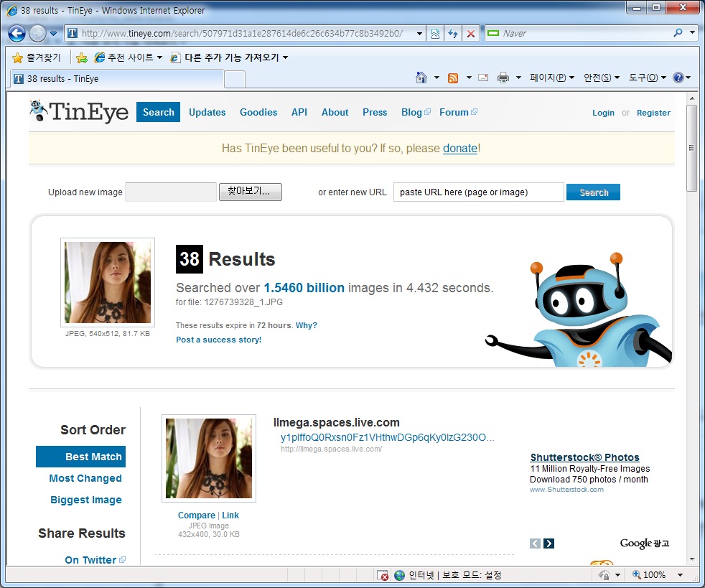Click 'Post a success story!' link
Viewport: 705px width, 588px height.
pos(218,340)
